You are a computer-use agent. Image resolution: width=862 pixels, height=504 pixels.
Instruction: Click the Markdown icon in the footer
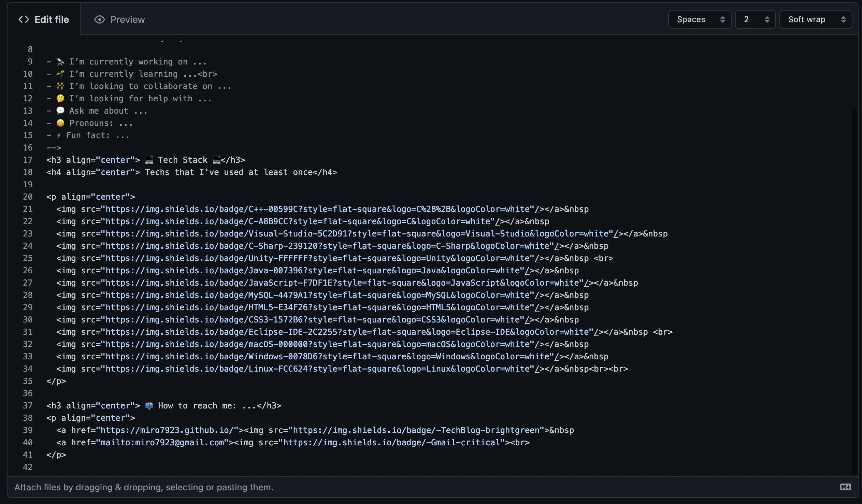coord(845,487)
